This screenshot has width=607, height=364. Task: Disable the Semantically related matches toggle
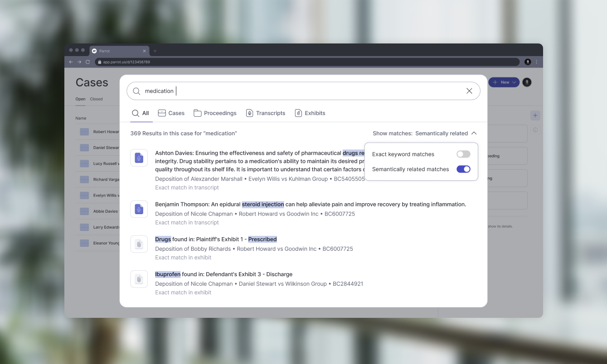[x=463, y=169]
